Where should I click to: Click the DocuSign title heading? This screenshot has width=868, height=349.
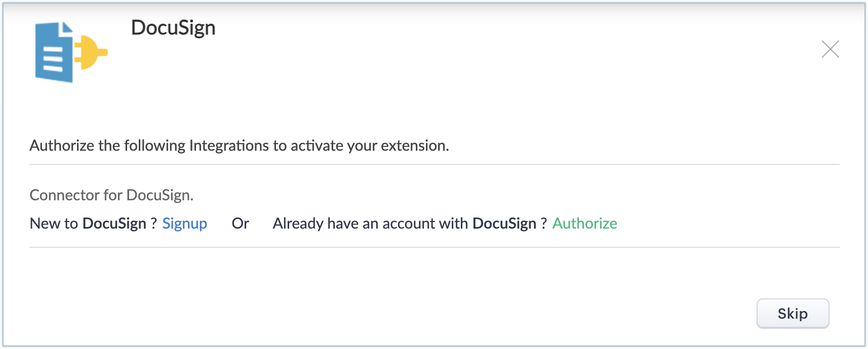point(173,28)
